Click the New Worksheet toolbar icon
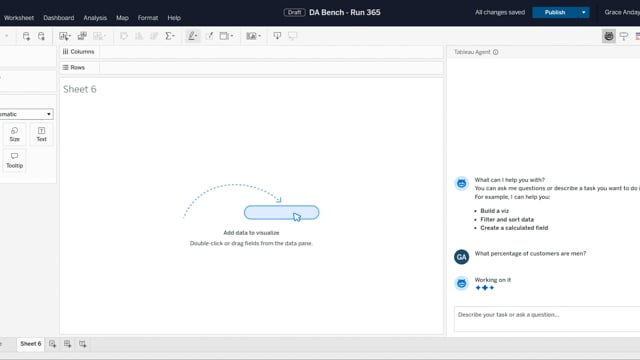 click(63, 36)
